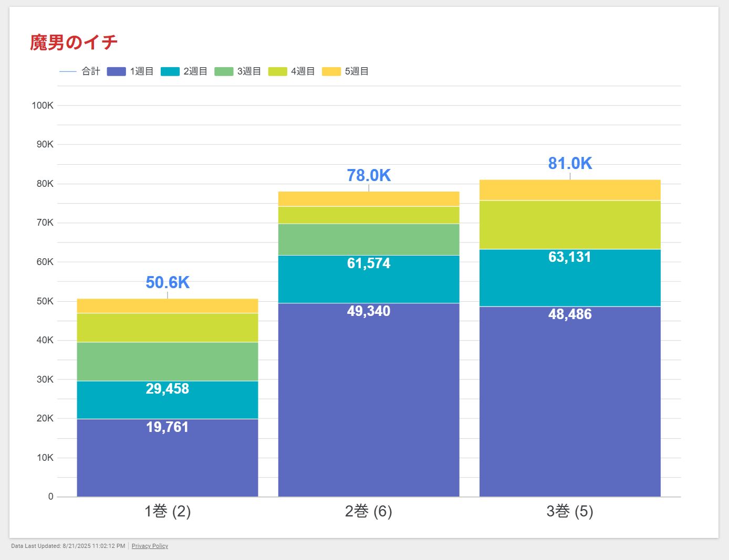Screen dimensions: 729x560
Task: Click the 1巻 (2) axis label
Action: point(168,511)
